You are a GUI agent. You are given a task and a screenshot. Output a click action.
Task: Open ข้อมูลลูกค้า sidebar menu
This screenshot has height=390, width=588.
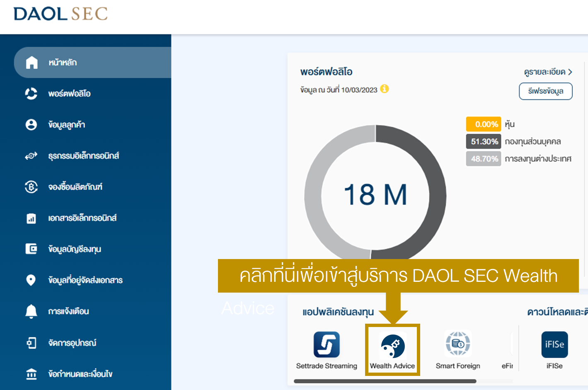pos(66,125)
